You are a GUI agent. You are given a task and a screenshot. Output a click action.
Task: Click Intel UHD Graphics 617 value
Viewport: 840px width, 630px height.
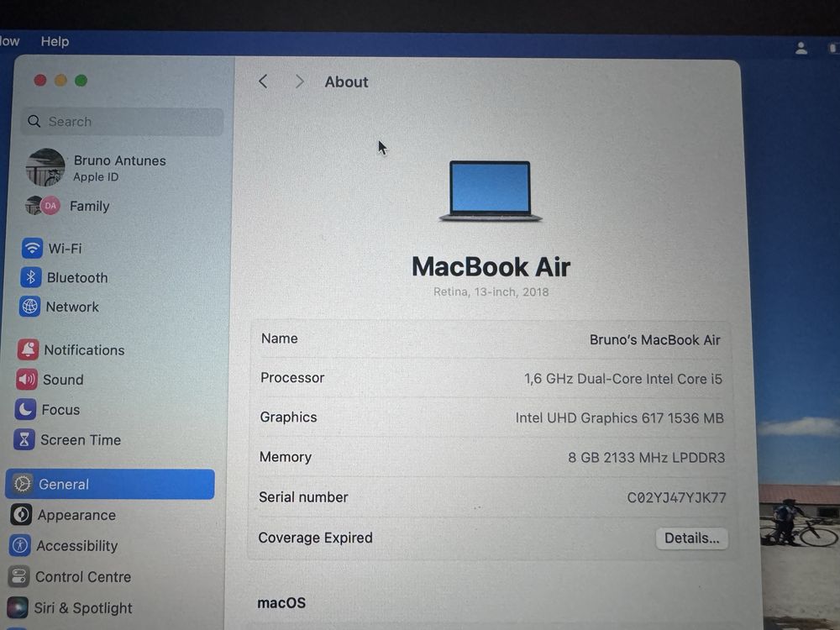pos(619,417)
